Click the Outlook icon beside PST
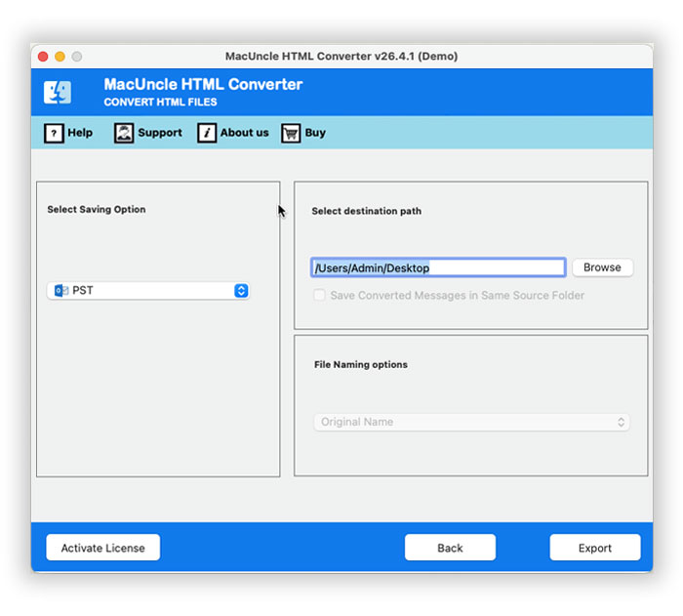The width and height of the screenshot is (683, 616). (x=60, y=290)
